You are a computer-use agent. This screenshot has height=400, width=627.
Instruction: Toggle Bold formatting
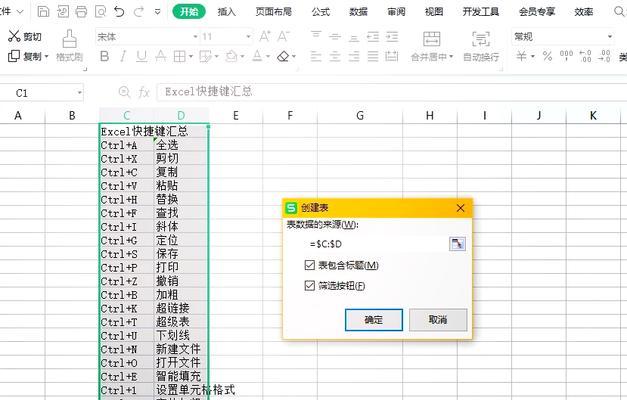[x=104, y=56]
